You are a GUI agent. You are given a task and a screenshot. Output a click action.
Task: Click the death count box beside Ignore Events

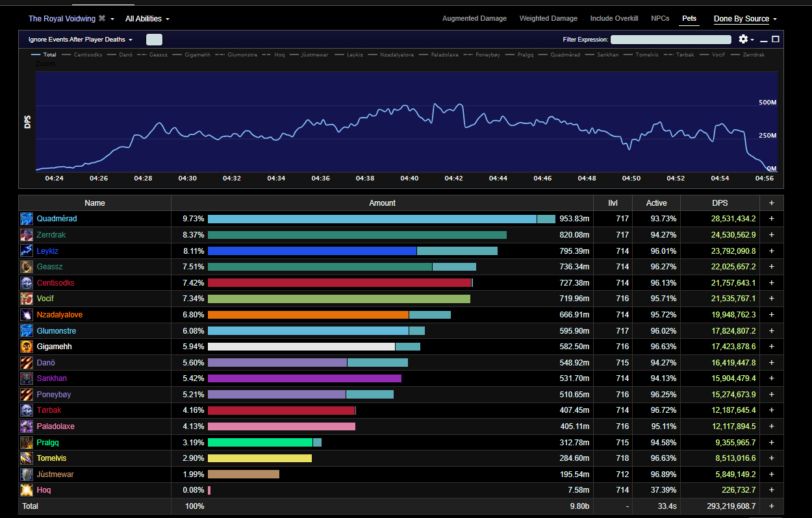point(154,40)
